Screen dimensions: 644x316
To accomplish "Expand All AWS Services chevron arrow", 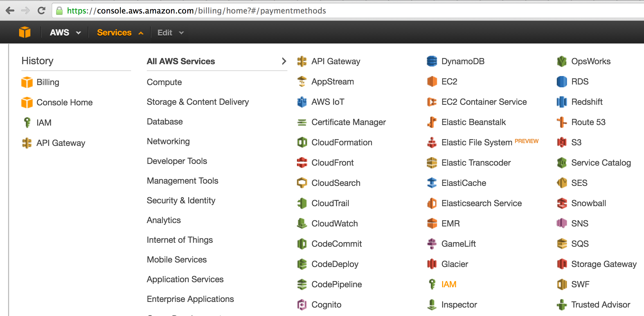I will point(284,61).
